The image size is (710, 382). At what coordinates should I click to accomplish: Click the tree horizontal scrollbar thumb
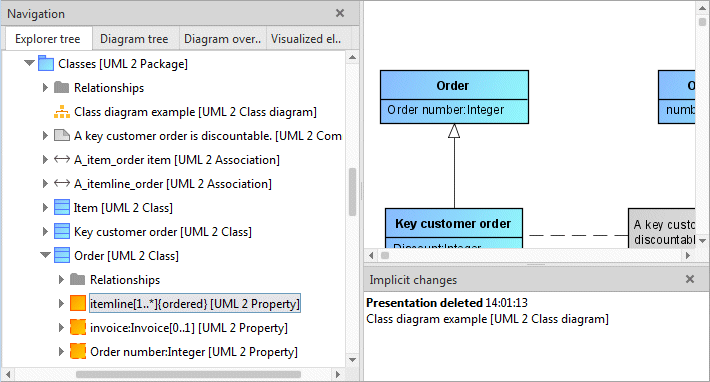(x=188, y=375)
